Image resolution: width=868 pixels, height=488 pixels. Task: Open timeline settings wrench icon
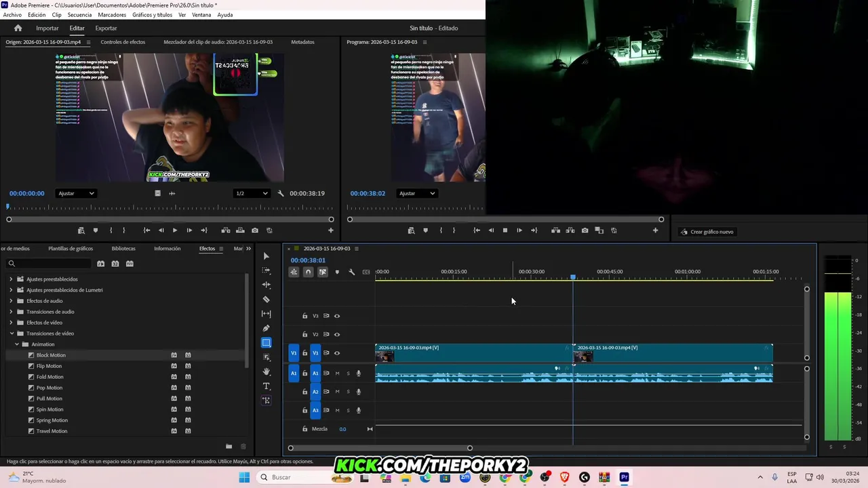coord(351,272)
